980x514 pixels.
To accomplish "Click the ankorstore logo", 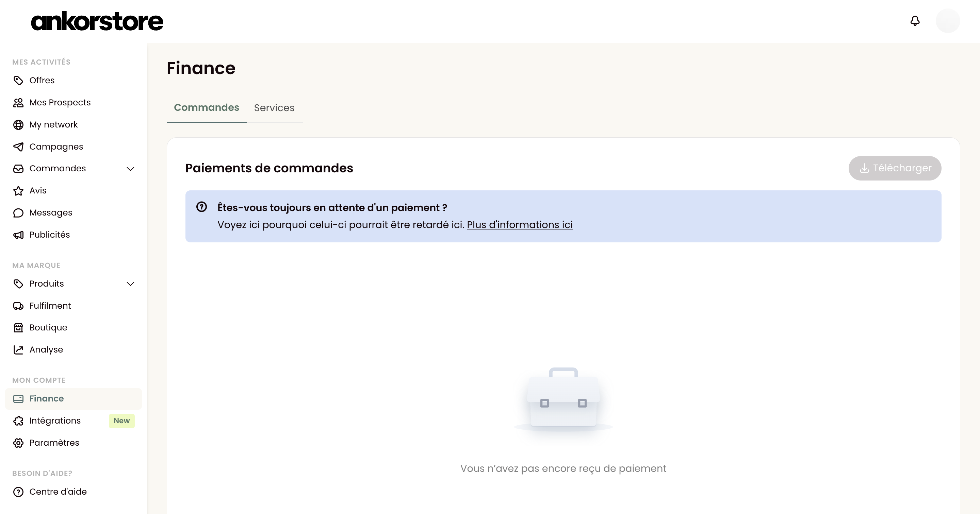I will [x=97, y=21].
